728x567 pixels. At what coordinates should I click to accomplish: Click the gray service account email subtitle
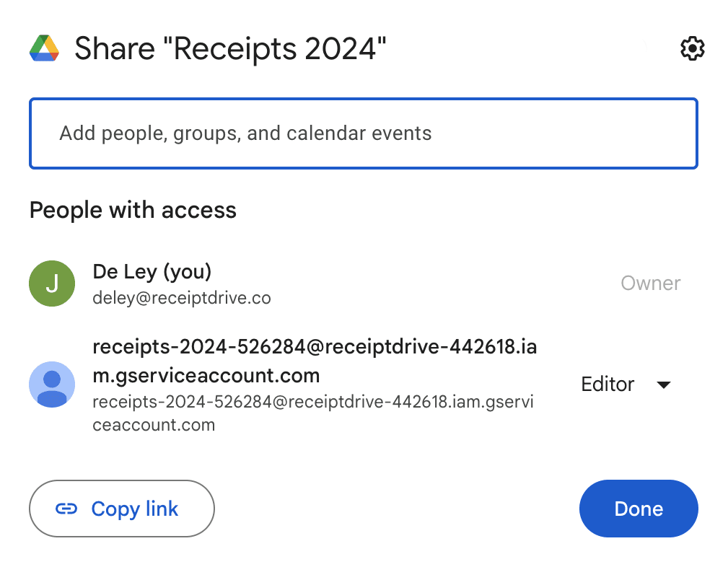click(312, 413)
